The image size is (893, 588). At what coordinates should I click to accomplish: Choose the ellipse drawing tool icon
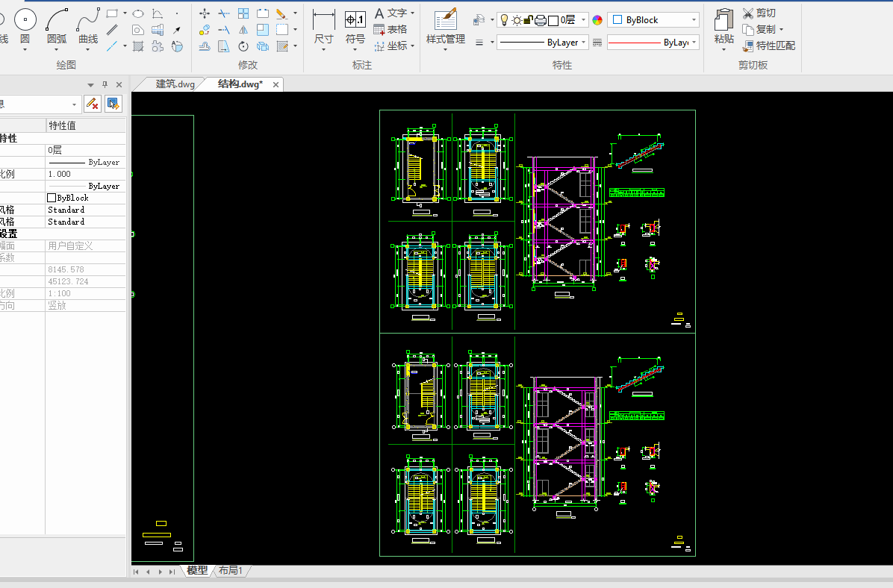point(138,13)
